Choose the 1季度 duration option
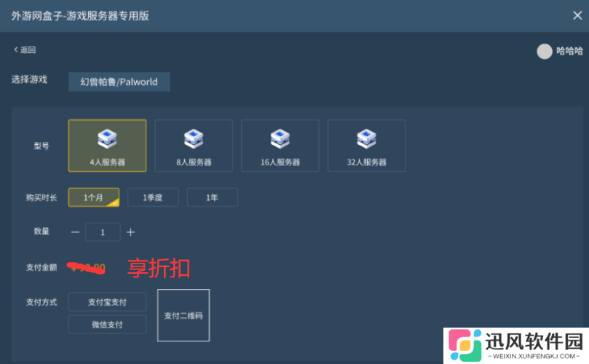The image size is (589, 364). pyautogui.click(x=153, y=197)
